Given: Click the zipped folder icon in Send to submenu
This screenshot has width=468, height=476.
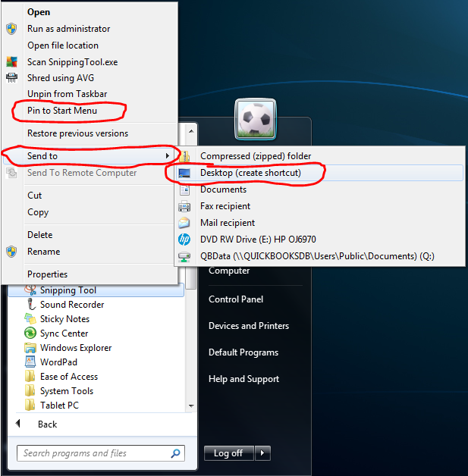Looking at the screenshot, I should pyautogui.click(x=184, y=156).
